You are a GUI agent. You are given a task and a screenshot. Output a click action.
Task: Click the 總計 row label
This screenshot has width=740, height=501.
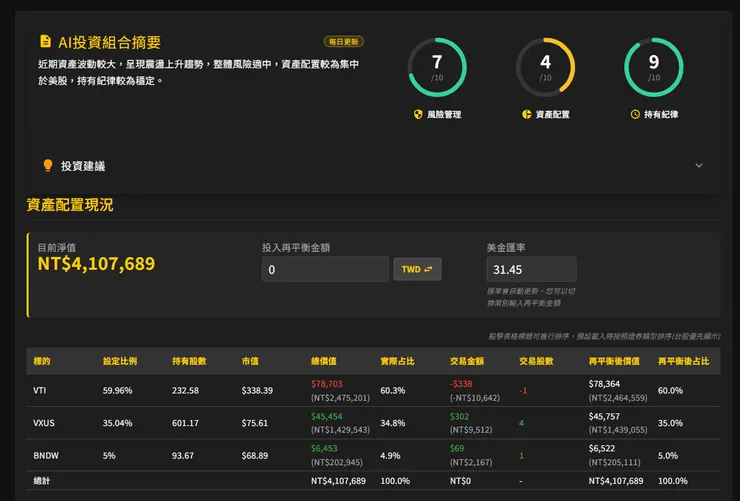[x=42, y=481]
